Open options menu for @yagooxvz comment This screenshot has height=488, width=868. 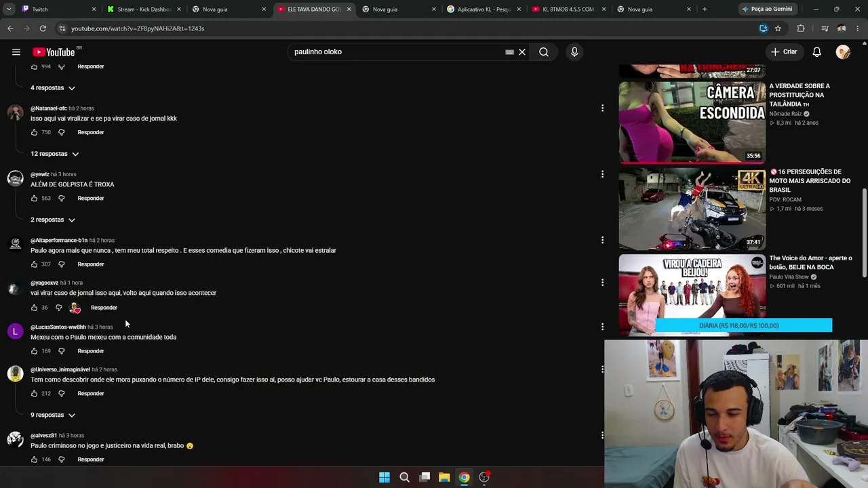602,283
